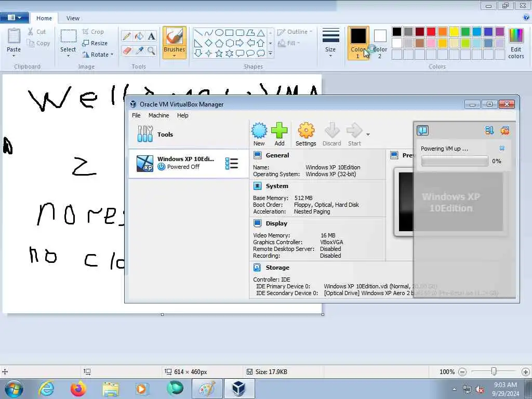Select the Magnifier tool in Paint

151,51
